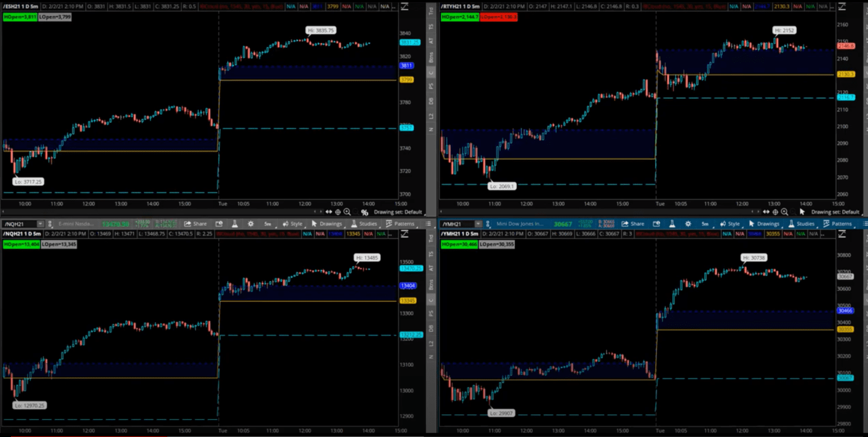Open Btns side tab on /ESH21 chart
The height and width of the screenshot is (437, 868).
point(431,57)
